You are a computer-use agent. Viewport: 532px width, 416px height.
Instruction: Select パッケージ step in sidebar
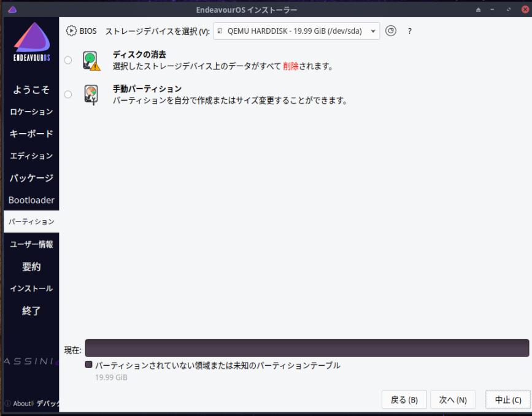pos(31,178)
